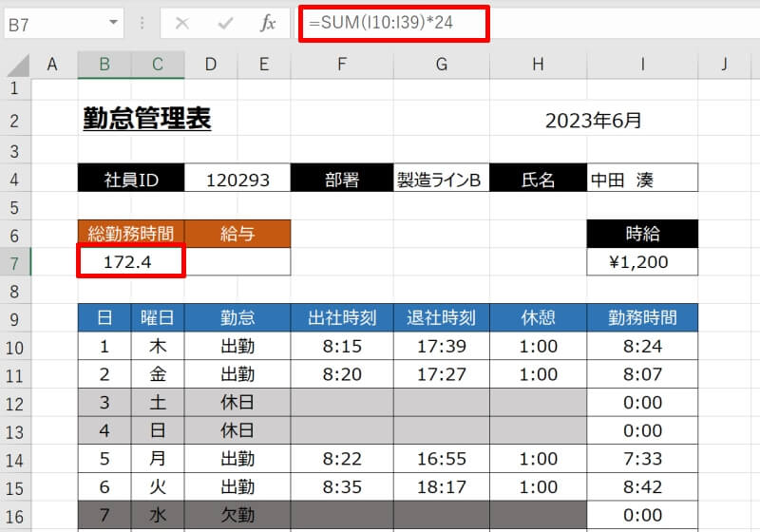Click the cancel (X) icon in formula bar

[182, 23]
